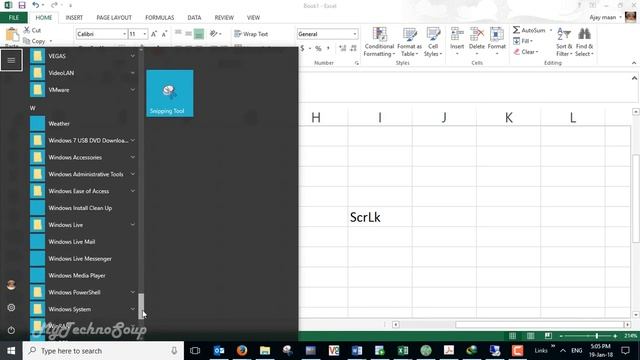Launch the Snipping Tool tile

point(170,93)
